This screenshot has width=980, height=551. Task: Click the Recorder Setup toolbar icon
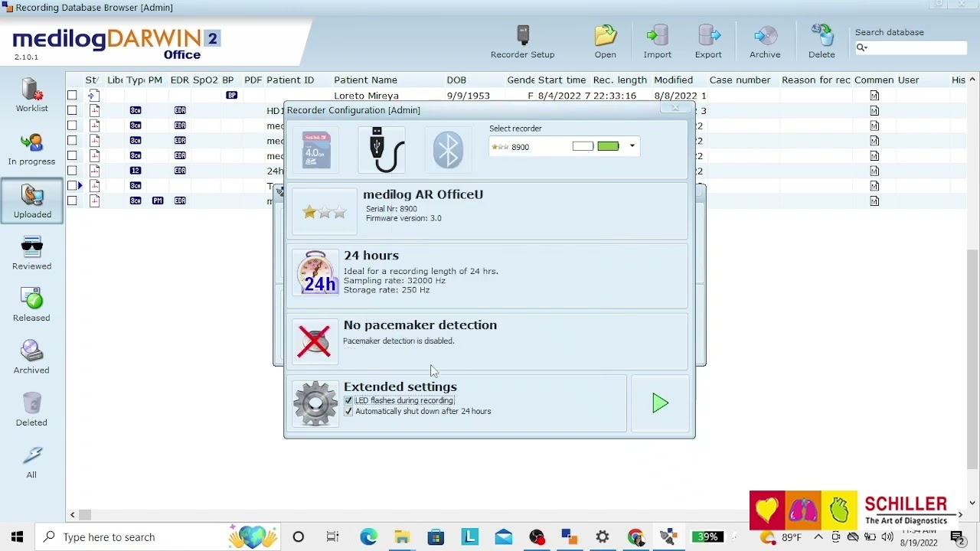click(x=522, y=41)
